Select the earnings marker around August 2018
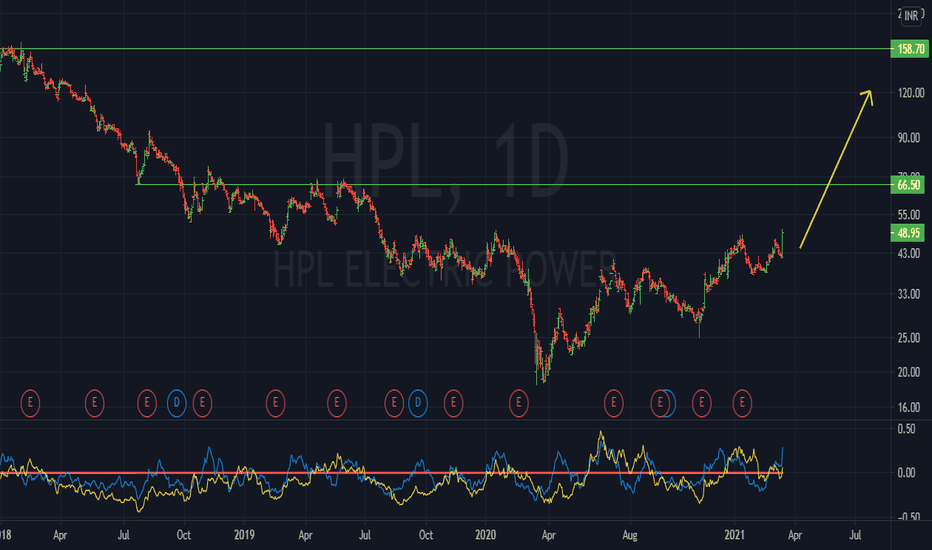This screenshot has width=932, height=550. pos(147,403)
